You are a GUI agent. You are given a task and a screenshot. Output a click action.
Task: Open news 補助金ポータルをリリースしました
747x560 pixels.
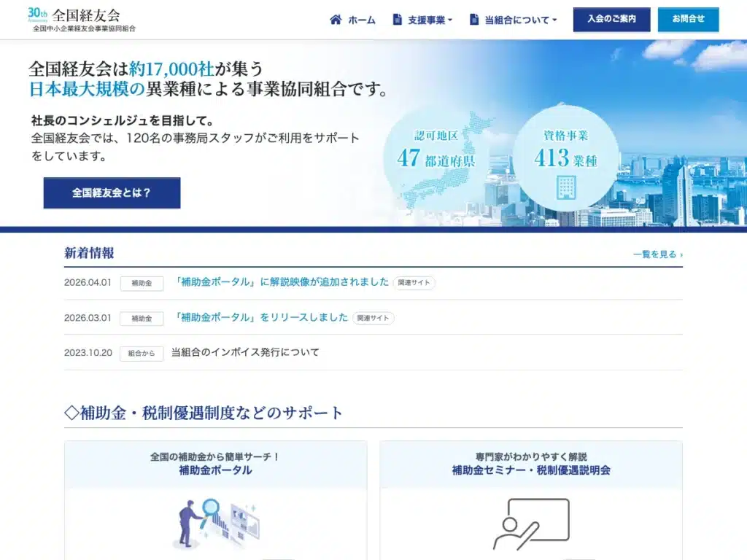pos(260,317)
